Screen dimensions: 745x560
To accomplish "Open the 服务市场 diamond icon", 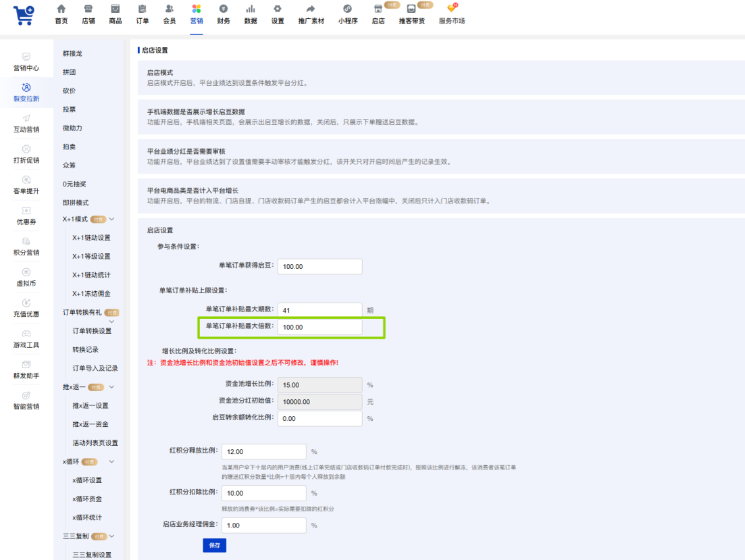I will pyautogui.click(x=451, y=8).
